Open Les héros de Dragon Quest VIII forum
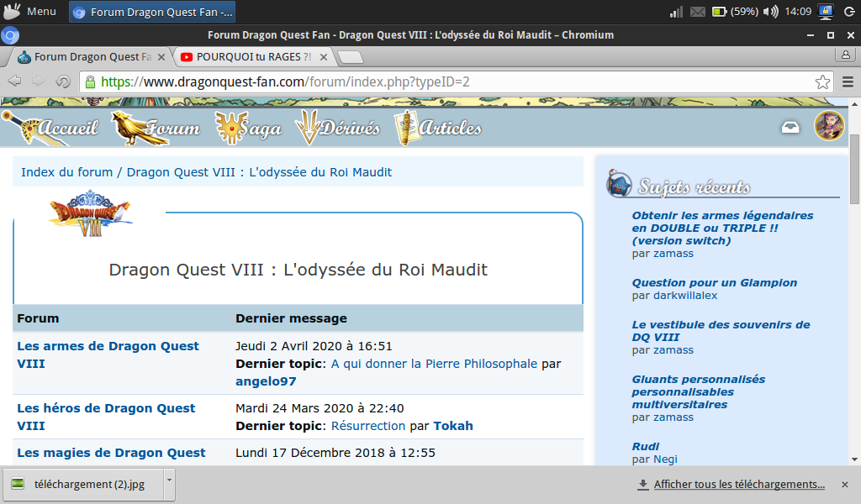The width and height of the screenshot is (861, 504). [x=106, y=417]
